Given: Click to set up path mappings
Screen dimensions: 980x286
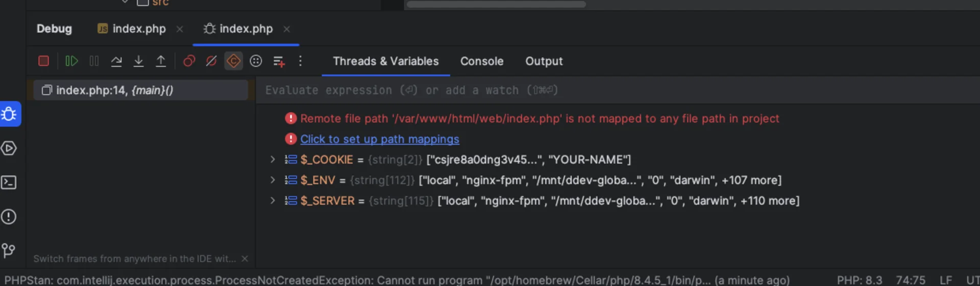Looking at the screenshot, I should 379,139.
